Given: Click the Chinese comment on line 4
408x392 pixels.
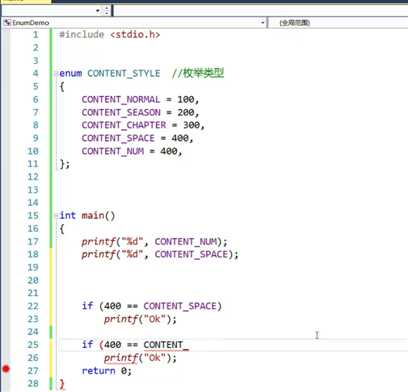Looking at the screenshot, I should coord(198,73).
